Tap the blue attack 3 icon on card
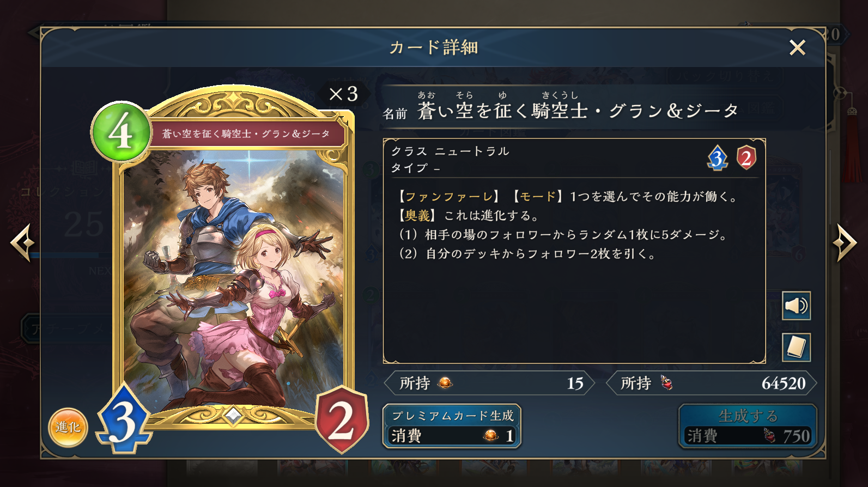The height and width of the screenshot is (487, 868). pyautogui.click(x=124, y=419)
